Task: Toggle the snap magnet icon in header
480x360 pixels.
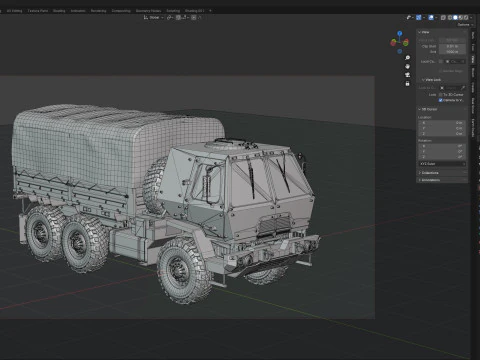Action: [x=178, y=17]
